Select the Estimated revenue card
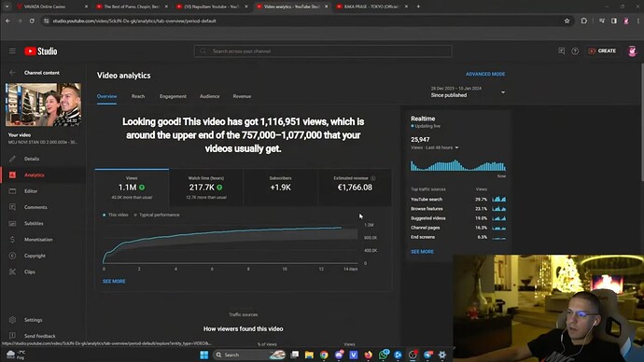644x362 pixels. click(355, 188)
